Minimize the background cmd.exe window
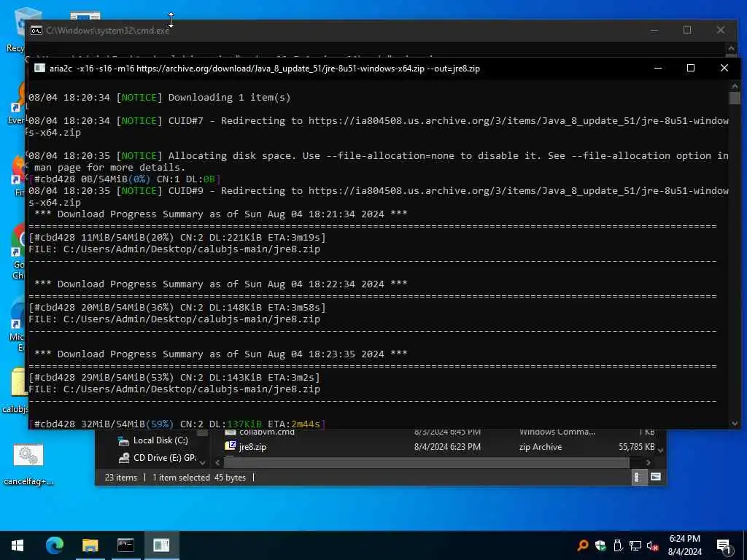This screenshot has height=560, width=747. click(654, 30)
